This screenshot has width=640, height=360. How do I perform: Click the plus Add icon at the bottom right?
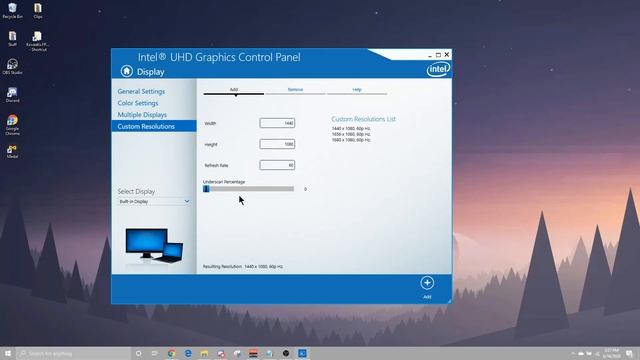click(x=427, y=283)
